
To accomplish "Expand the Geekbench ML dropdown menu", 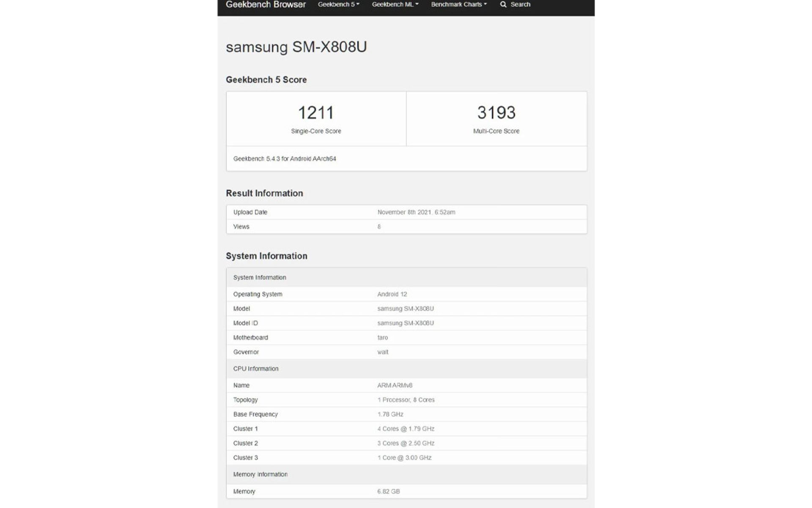I will pyautogui.click(x=395, y=5).
